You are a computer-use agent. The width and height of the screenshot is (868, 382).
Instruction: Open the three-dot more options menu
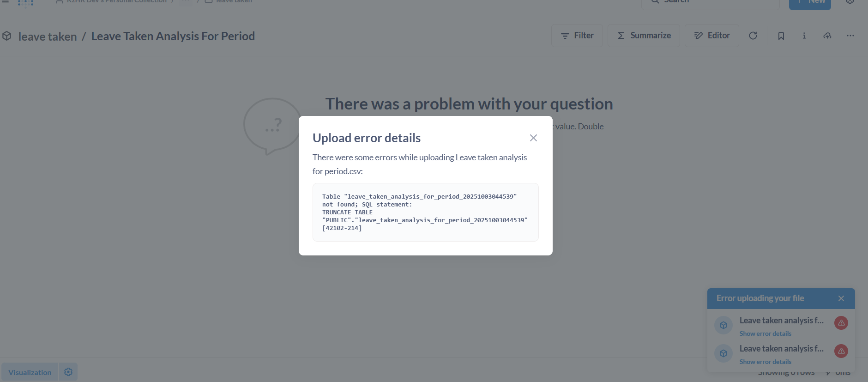coord(850,36)
